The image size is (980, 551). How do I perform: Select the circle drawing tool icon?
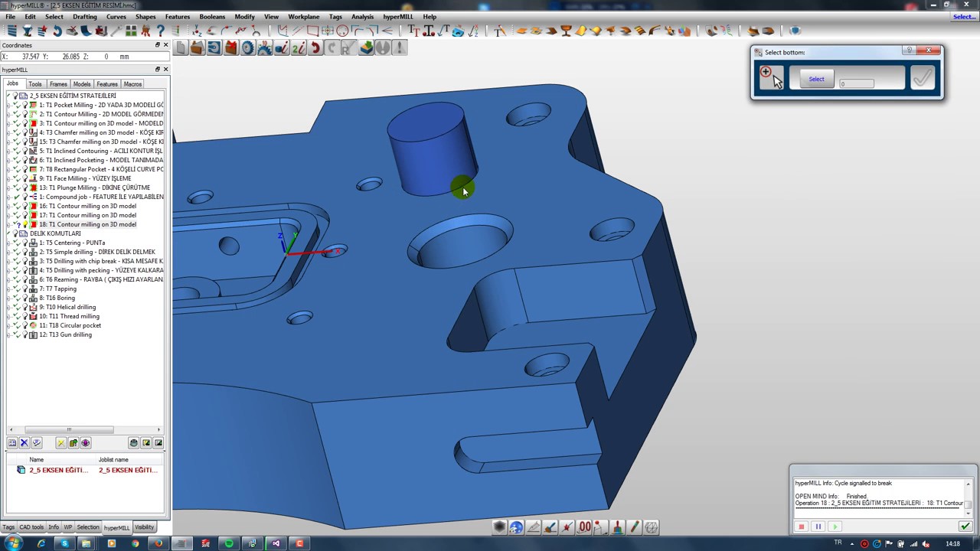342,31
